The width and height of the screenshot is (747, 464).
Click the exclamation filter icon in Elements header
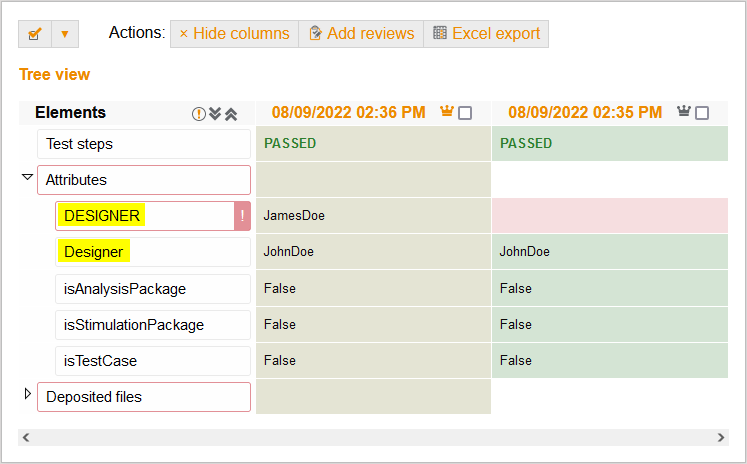(x=199, y=114)
